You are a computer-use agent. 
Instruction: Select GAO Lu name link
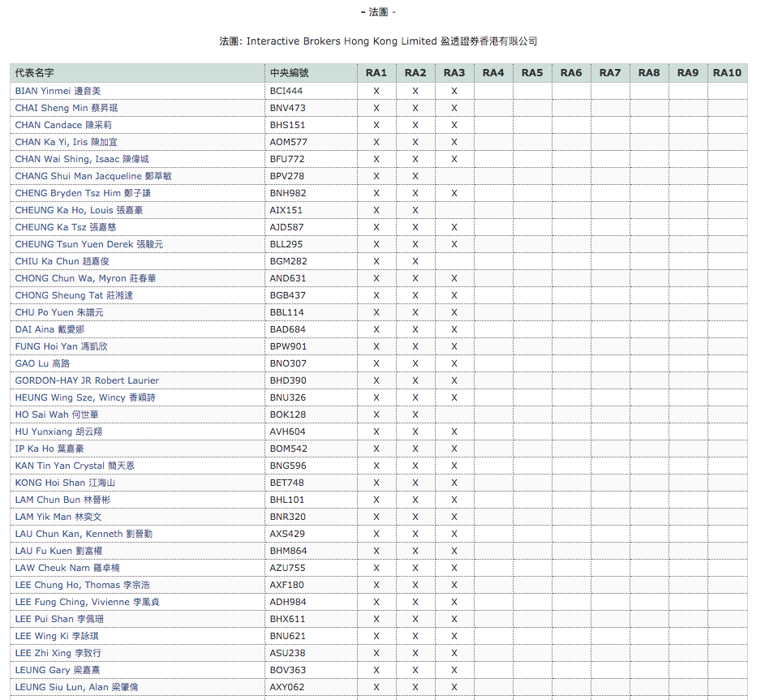tap(42, 363)
